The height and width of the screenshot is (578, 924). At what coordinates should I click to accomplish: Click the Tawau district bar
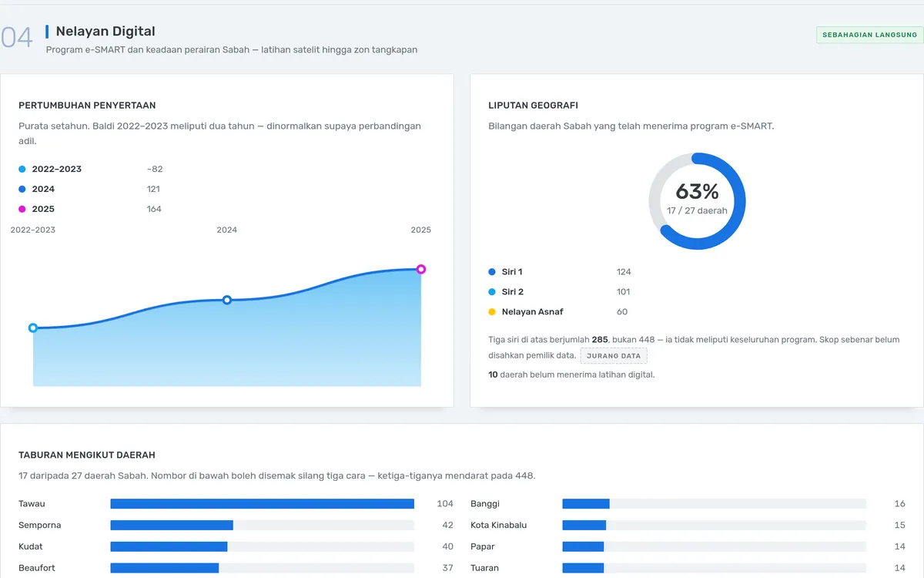[x=263, y=504]
